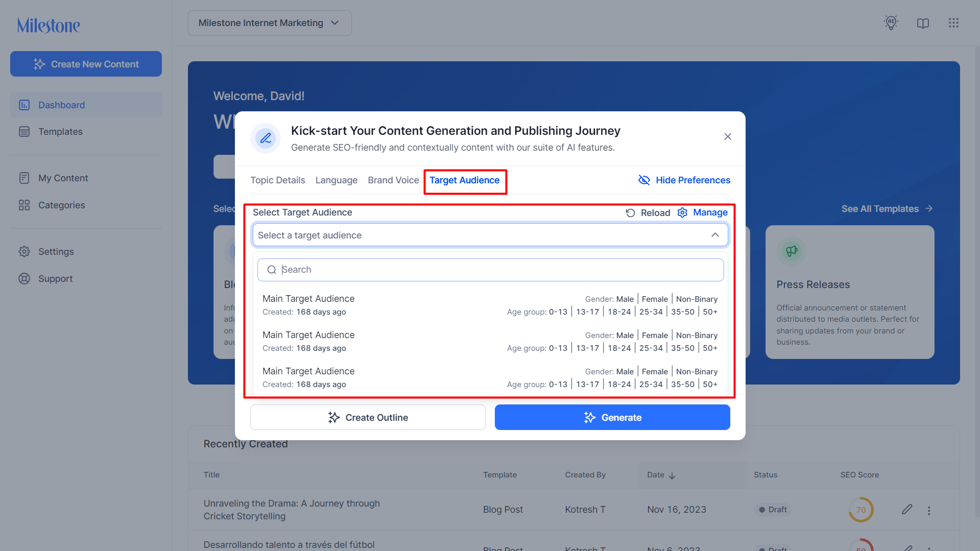
Task: Open three-dot menu for Unraveling the Drama row
Action: (x=929, y=511)
